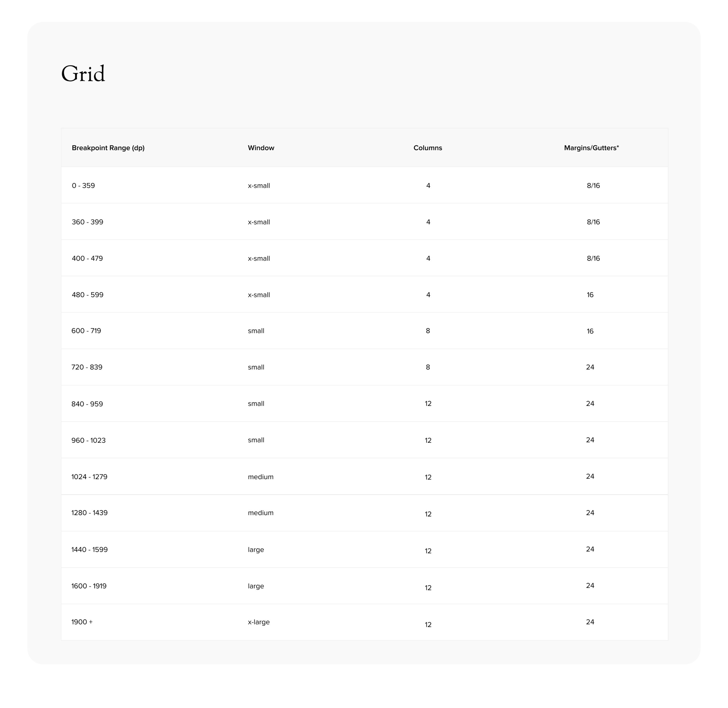This screenshot has height=708, width=728.
Task: Select the 1280 - 1439 breakpoint range
Action: [89, 513]
